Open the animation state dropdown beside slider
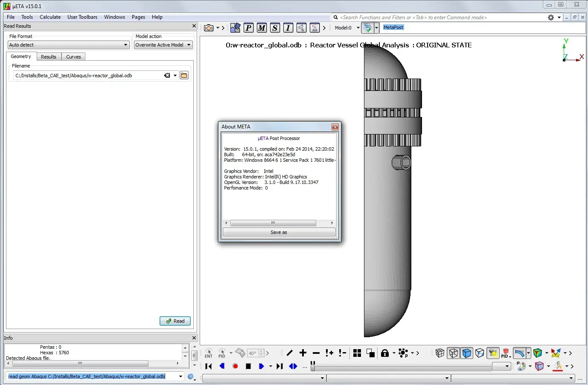The width and height of the screenshot is (588, 385). [x=502, y=366]
